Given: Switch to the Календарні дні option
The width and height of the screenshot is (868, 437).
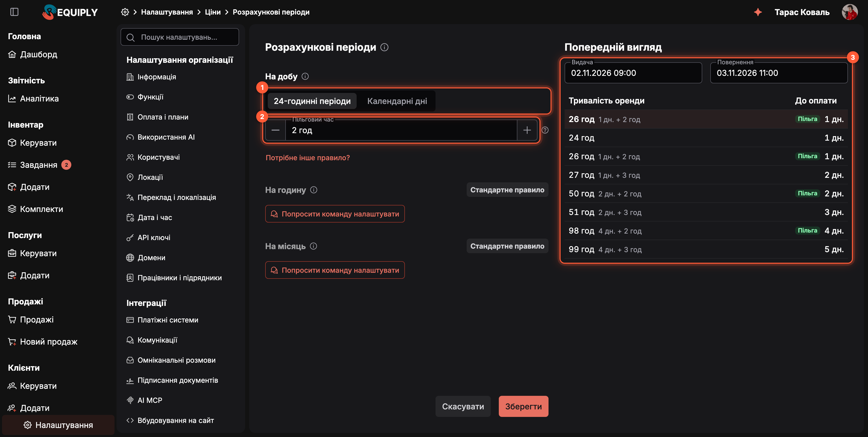Looking at the screenshot, I should coord(397,101).
